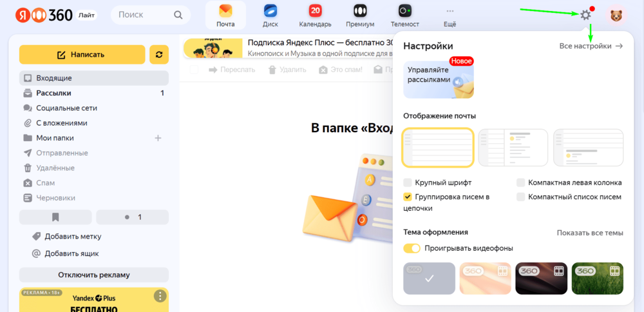
Task: Open the Социальные сети folder
Action: [x=93, y=108]
